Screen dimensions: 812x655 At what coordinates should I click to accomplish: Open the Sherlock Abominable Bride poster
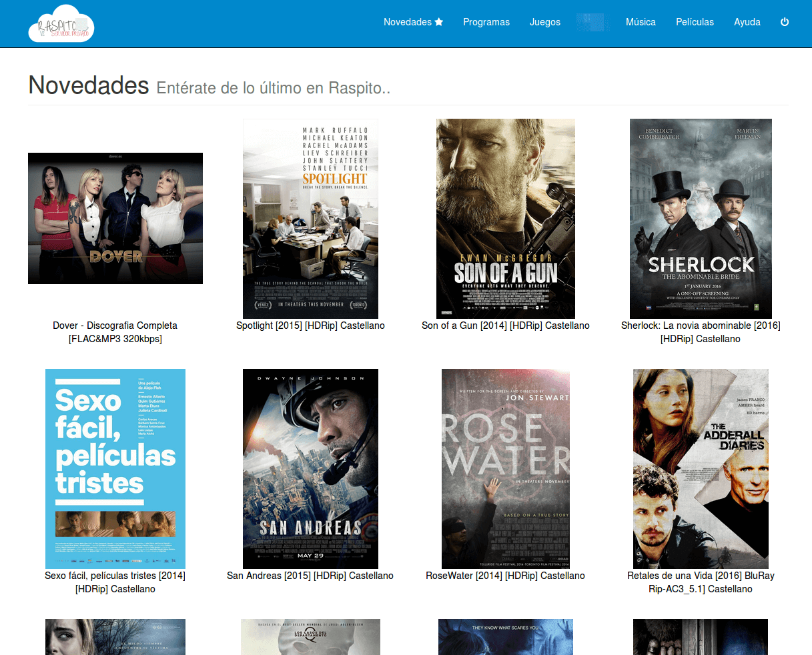coord(701,218)
